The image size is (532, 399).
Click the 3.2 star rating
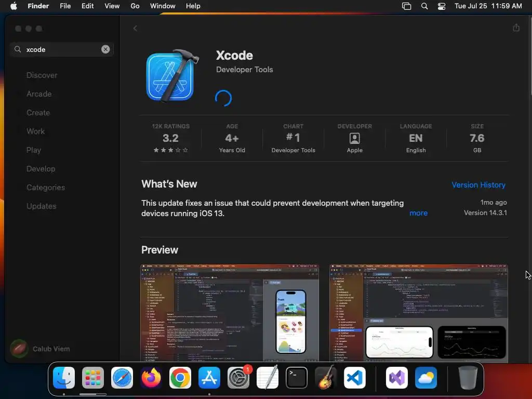click(x=170, y=138)
